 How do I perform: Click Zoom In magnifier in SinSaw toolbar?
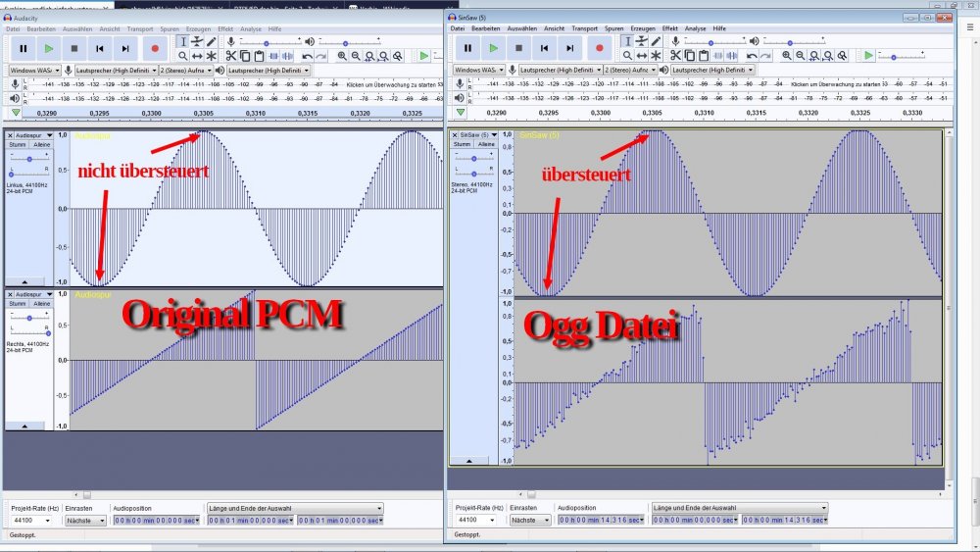pyautogui.click(x=786, y=56)
